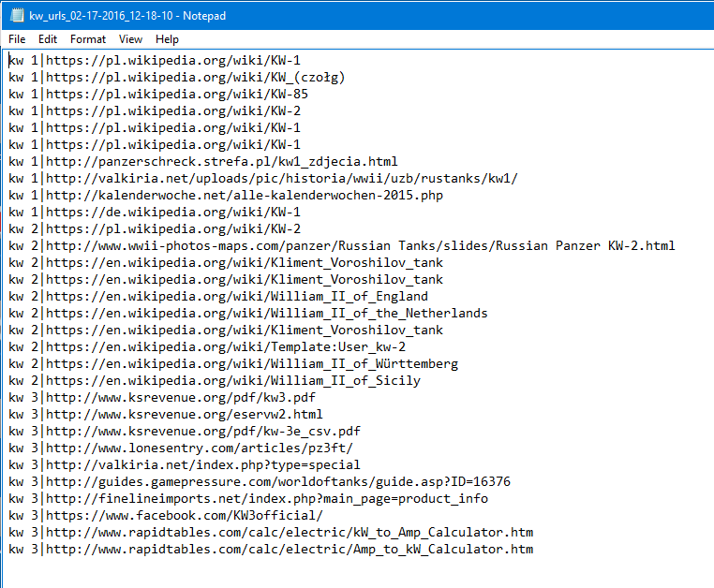Viewport: 714px width, 588px height.
Task: Click the de.wikipedia.org/wiki/KW-1 line
Action: pos(155,213)
